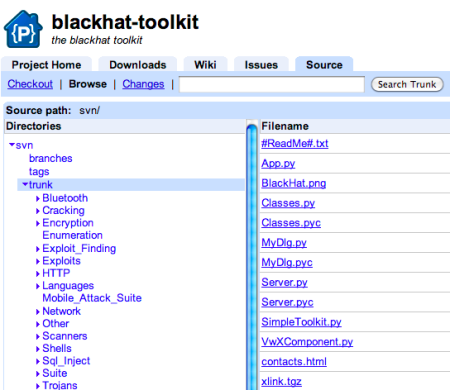Image resolution: width=450 pixels, height=390 pixels.
Task: Select the svn root directory label
Action: (x=24, y=145)
